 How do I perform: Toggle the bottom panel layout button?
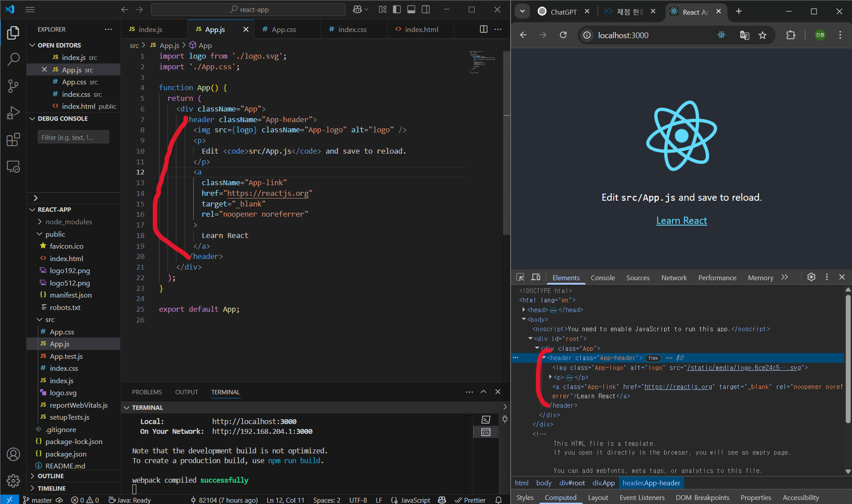pyautogui.click(x=411, y=9)
